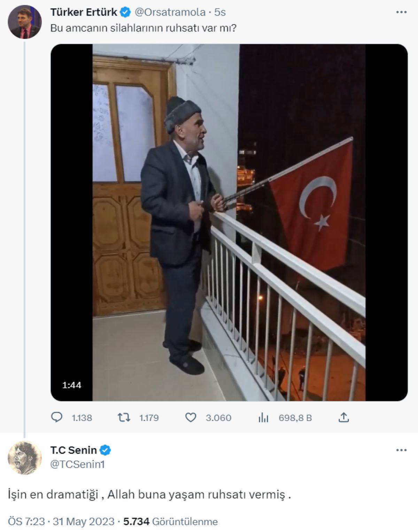
Task: Click the 1:44 video duration label
Action: 72,385
